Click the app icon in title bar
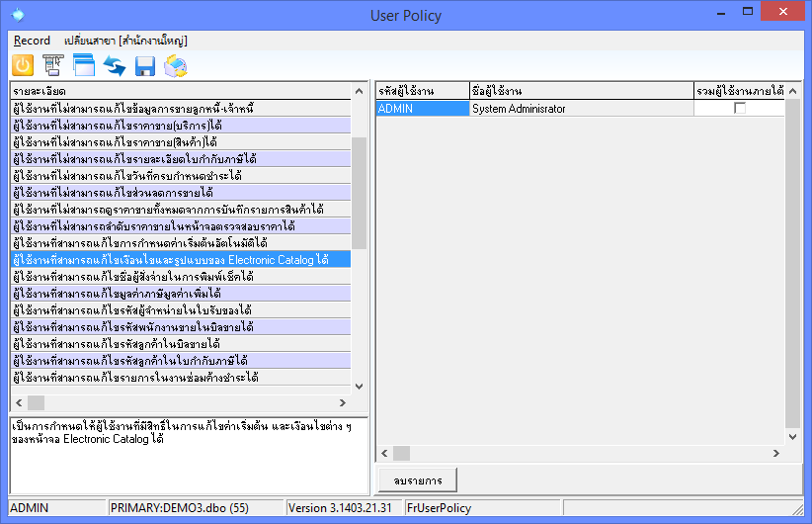812x524 pixels. click(x=18, y=15)
